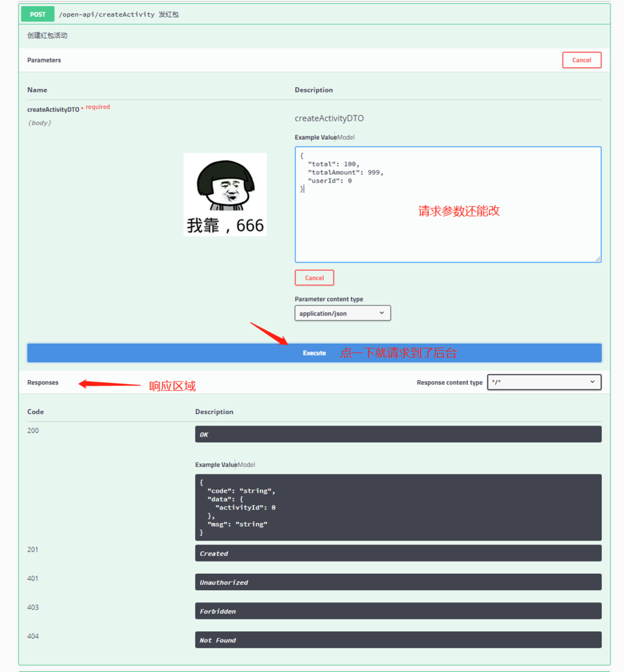This screenshot has height=672, width=624.
Task: Select the Example Value tab in parameters
Action: [315, 138]
